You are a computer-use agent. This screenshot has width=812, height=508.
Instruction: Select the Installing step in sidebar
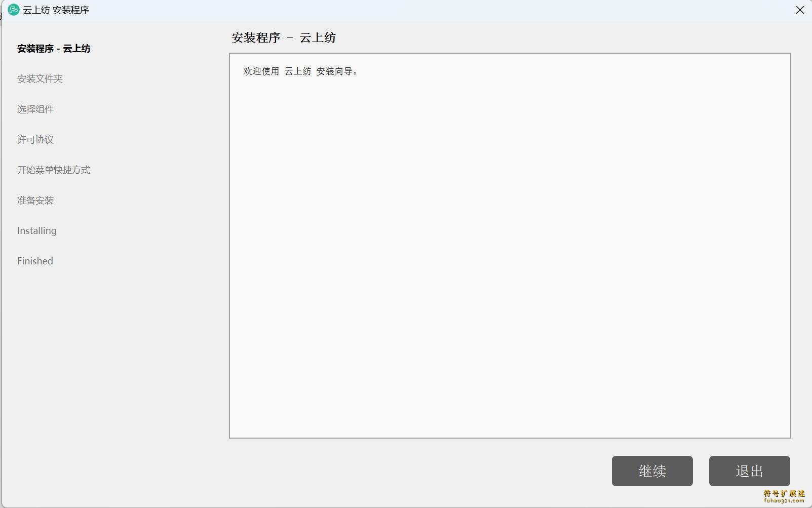[x=37, y=231]
